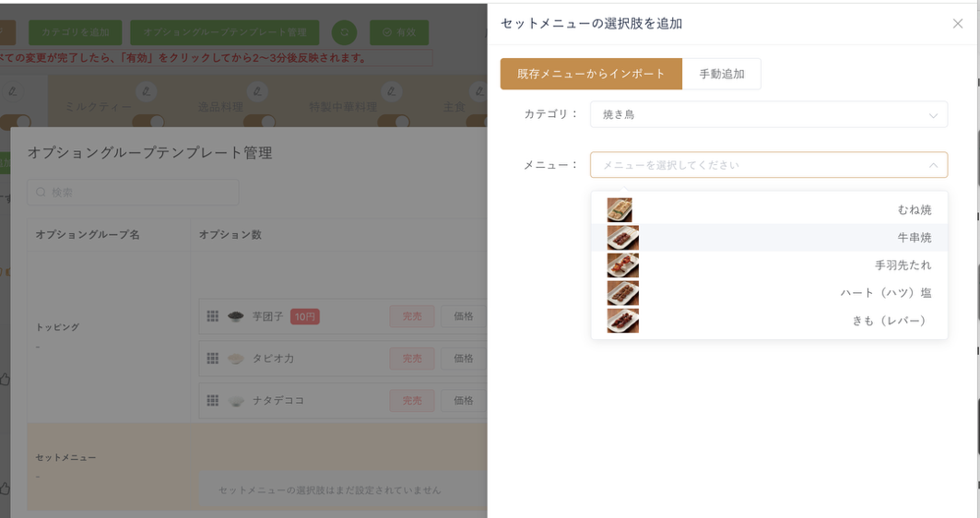Collapse the メニュー dropdown chevron
Viewport: 980px width, 518px height.
pos(933,166)
